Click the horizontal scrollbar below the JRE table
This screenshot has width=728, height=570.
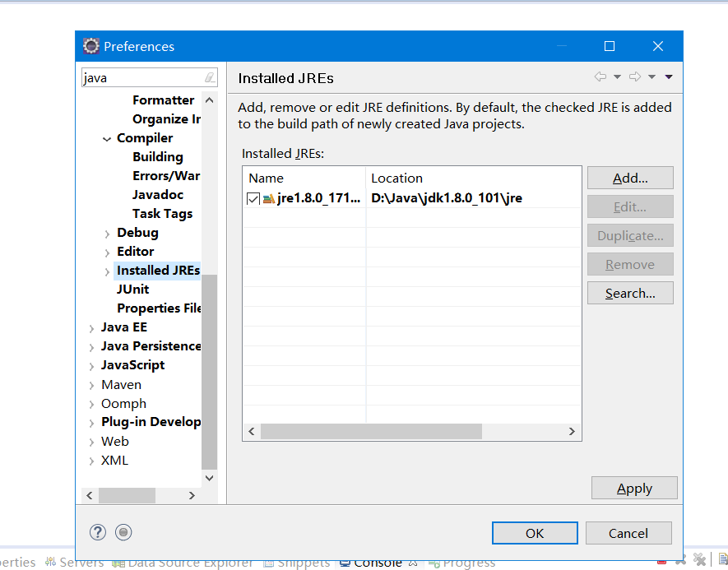(x=370, y=431)
